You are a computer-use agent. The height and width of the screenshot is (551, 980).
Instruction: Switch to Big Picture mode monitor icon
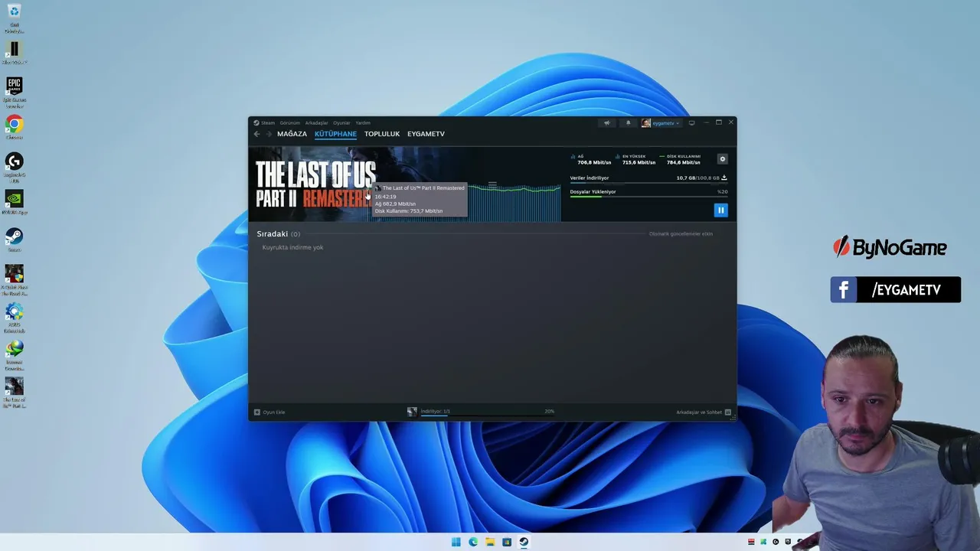click(691, 122)
